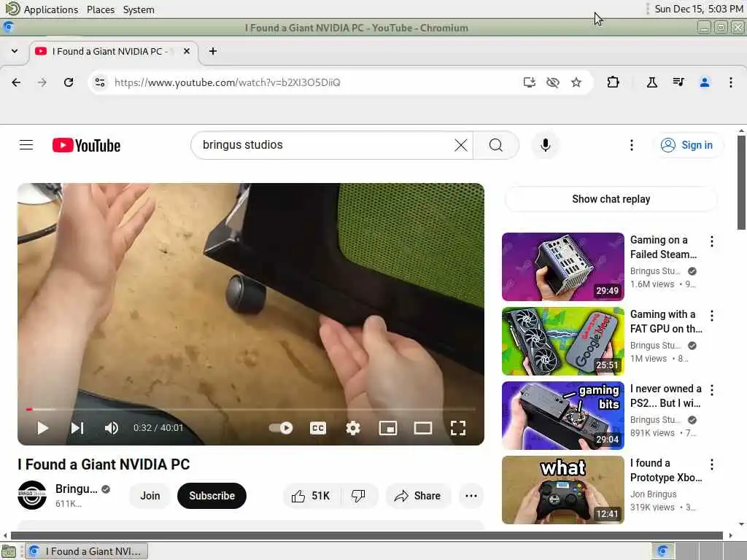The image size is (747, 560).
Task: Toggle the autoplay switch in player
Action: tap(281, 427)
